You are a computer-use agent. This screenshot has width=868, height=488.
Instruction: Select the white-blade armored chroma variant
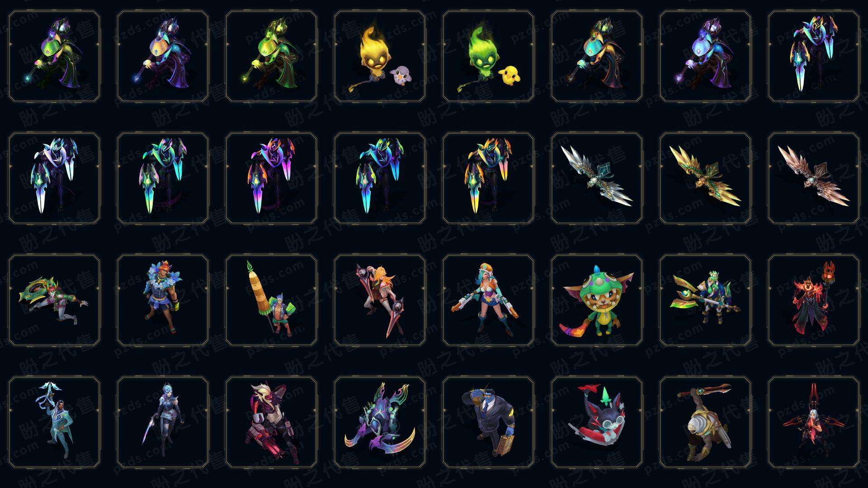click(54, 178)
